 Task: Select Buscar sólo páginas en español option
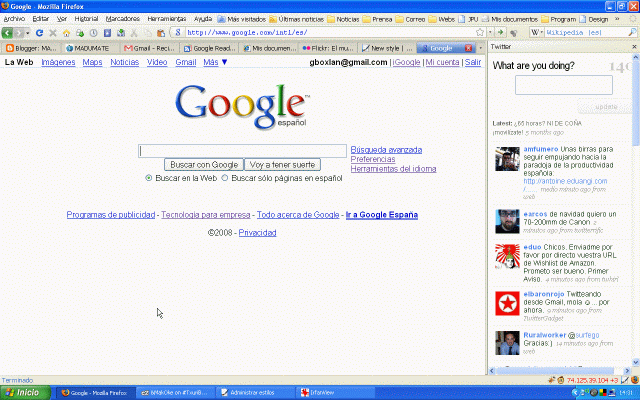[224, 178]
